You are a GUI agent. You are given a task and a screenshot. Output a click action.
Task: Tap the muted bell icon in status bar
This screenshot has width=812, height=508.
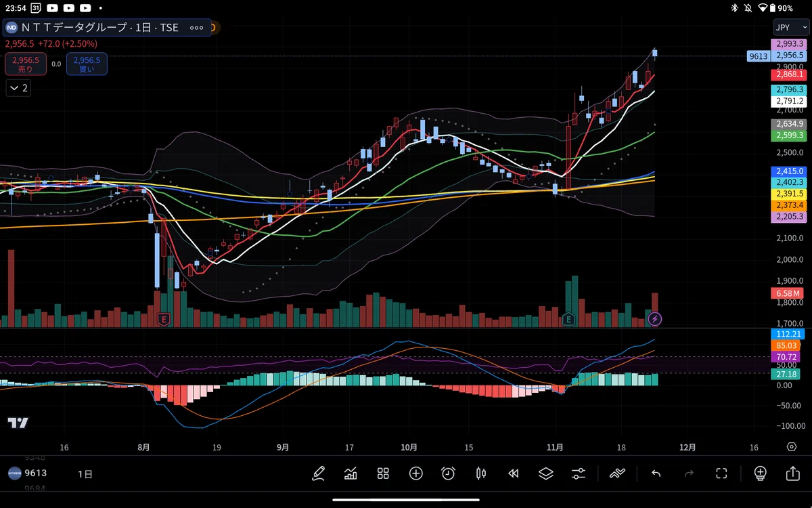[748, 8]
